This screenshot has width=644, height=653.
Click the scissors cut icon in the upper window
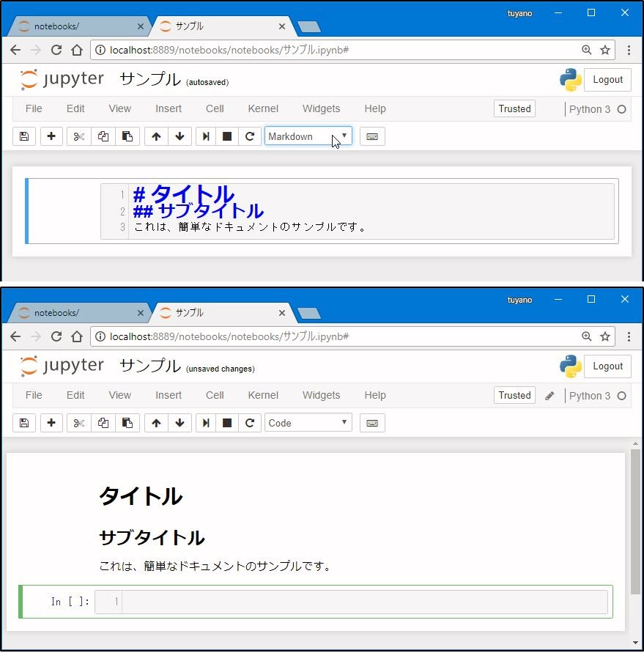[x=79, y=136]
